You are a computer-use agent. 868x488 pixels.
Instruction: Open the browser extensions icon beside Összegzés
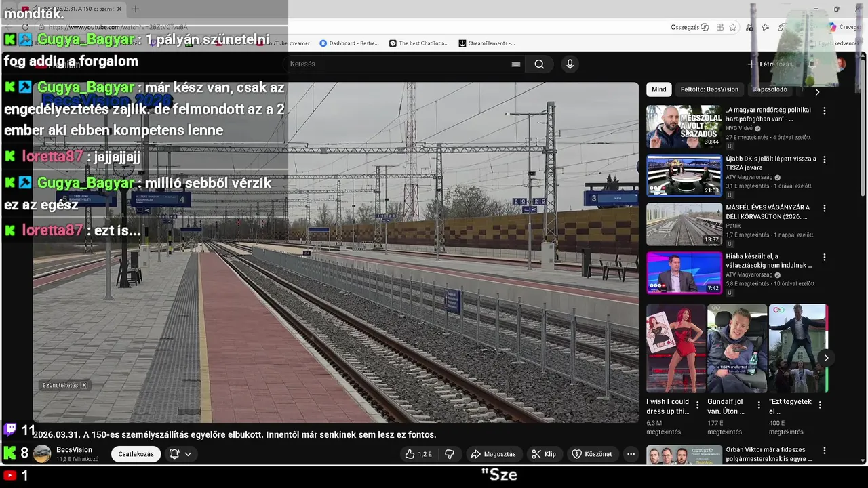click(x=720, y=27)
